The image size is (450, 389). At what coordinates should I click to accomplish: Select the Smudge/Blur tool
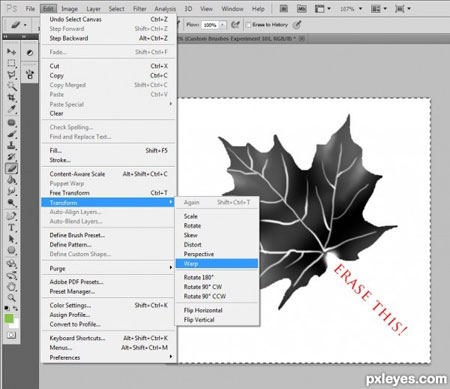tap(11, 191)
